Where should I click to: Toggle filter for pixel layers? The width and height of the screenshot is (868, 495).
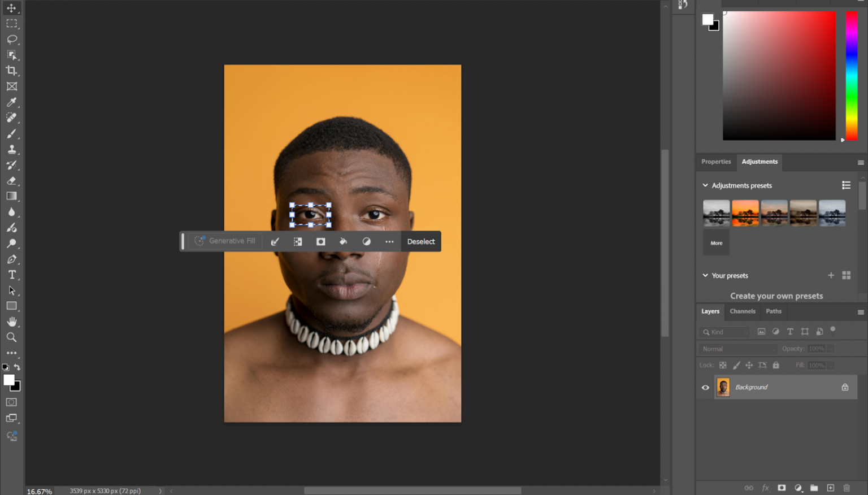coord(761,332)
